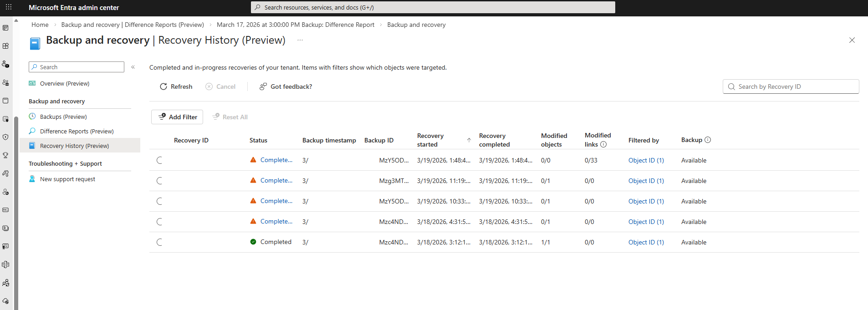Image resolution: width=868 pixels, height=310 pixels.
Task: Open the Difference Reports (Preview) breadcrumb
Action: pos(133,25)
